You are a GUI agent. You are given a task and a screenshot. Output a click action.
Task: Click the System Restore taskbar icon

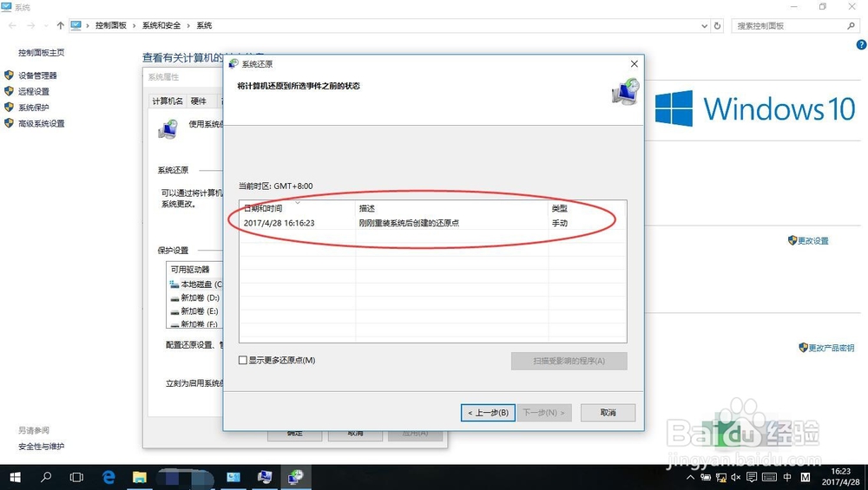pos(296,477)
